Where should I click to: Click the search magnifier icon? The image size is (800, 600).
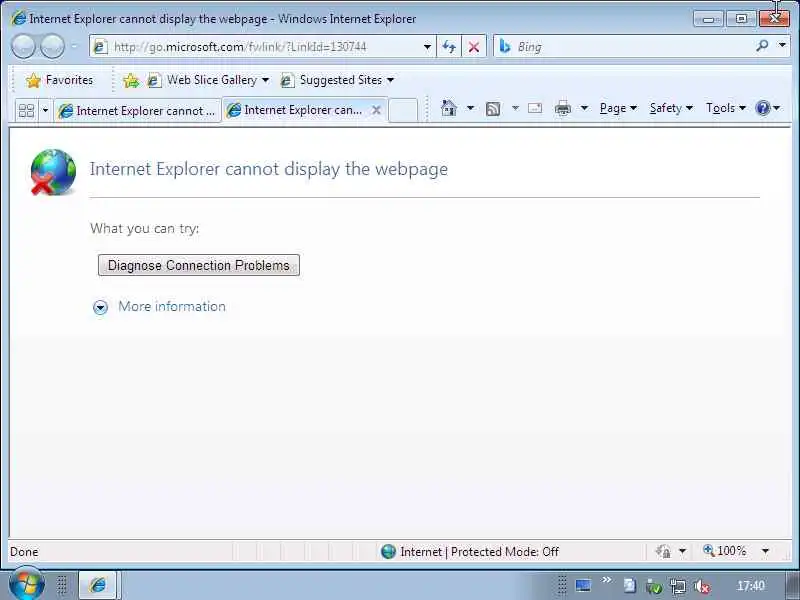762,46
